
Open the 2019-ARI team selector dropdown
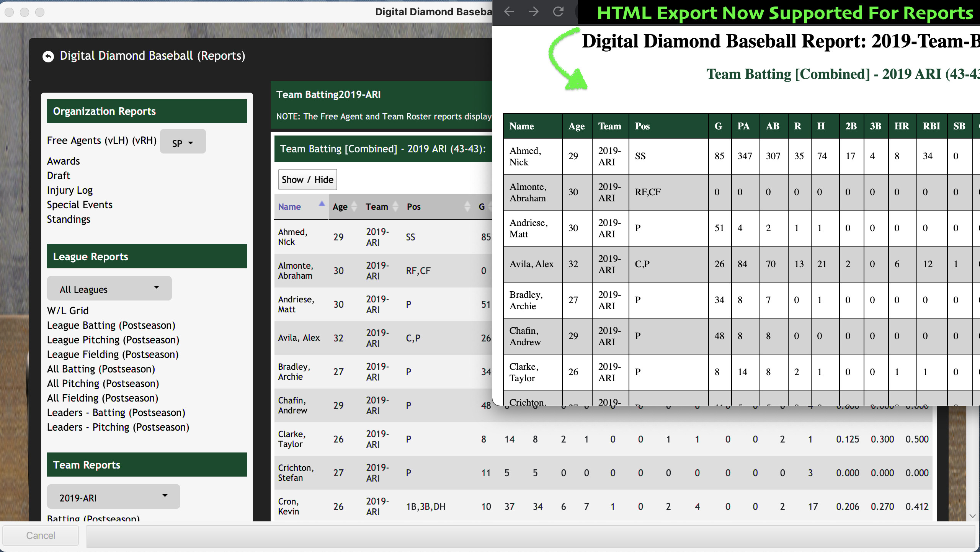pyautogui.click(x=113, y=496)
